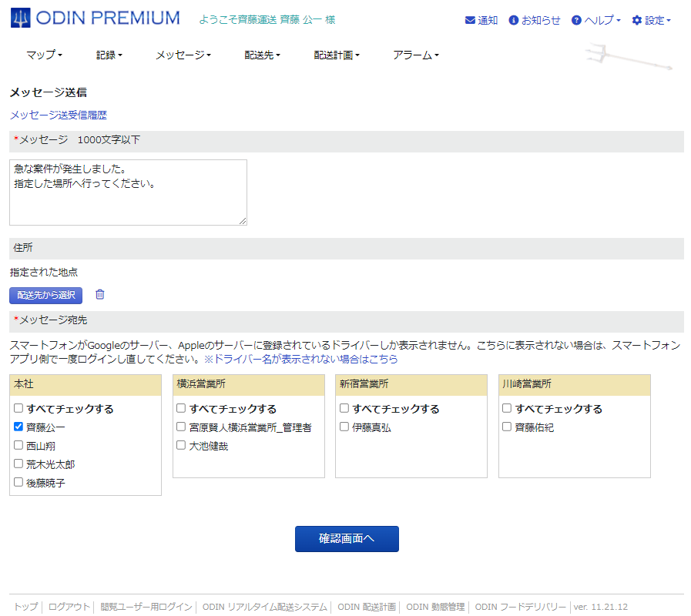Click the ODIN PREMIUM trident logo
The image size is (691, 616).
click(x=22, y=18)
